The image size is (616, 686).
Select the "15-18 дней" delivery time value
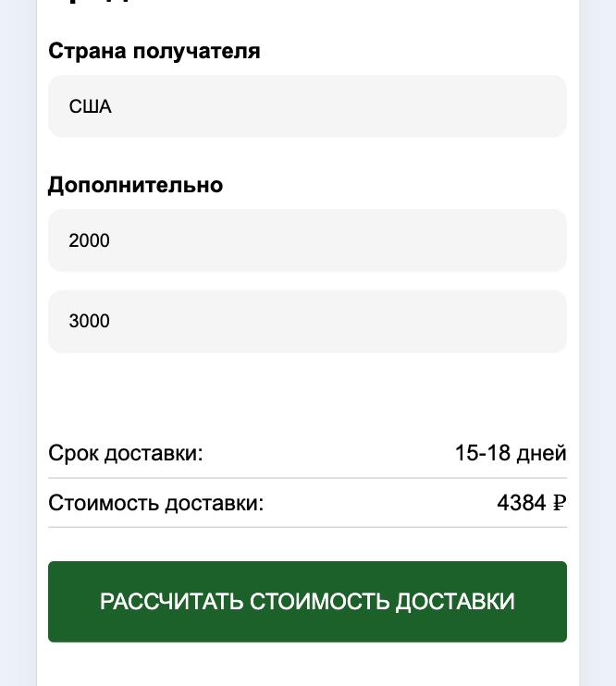pyautogui.click(x=510, y=454)
